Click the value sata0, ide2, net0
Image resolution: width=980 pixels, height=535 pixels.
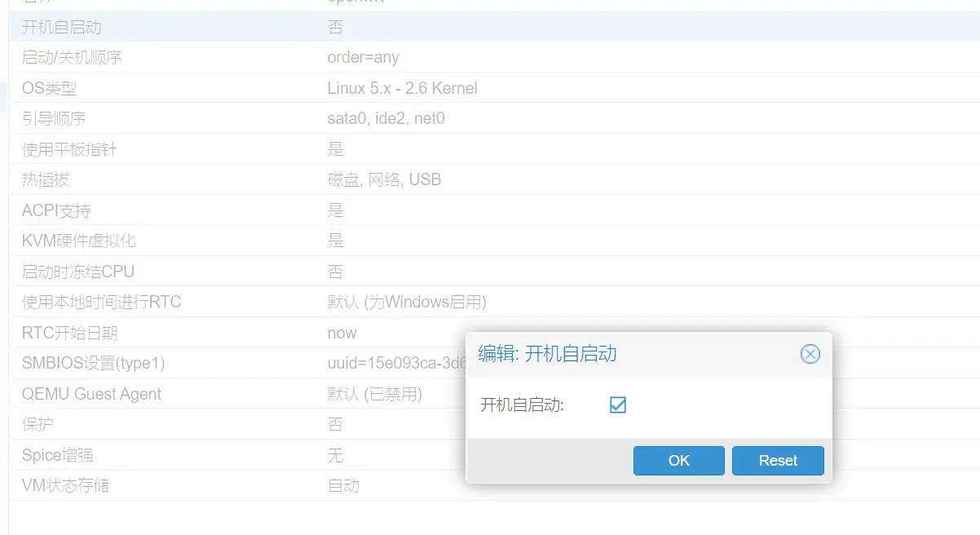pyautogui.click(x=386, y=119)
